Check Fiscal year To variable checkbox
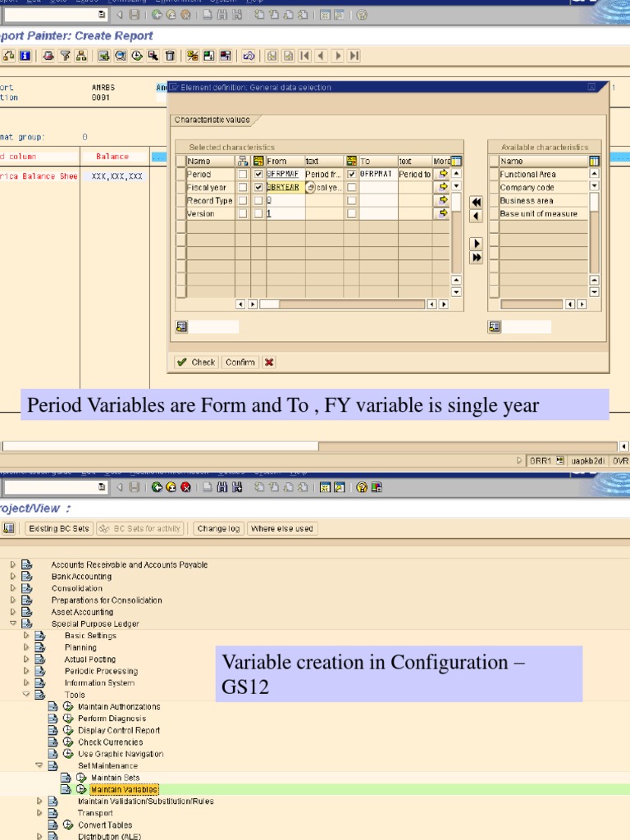Screen dimensions: 630x840 click(351, 187)
